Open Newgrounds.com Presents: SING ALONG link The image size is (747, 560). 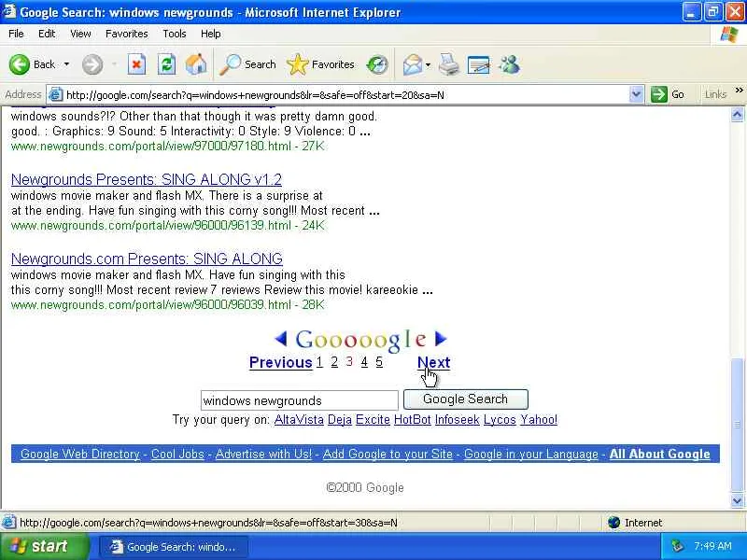(x=147, y=259)
